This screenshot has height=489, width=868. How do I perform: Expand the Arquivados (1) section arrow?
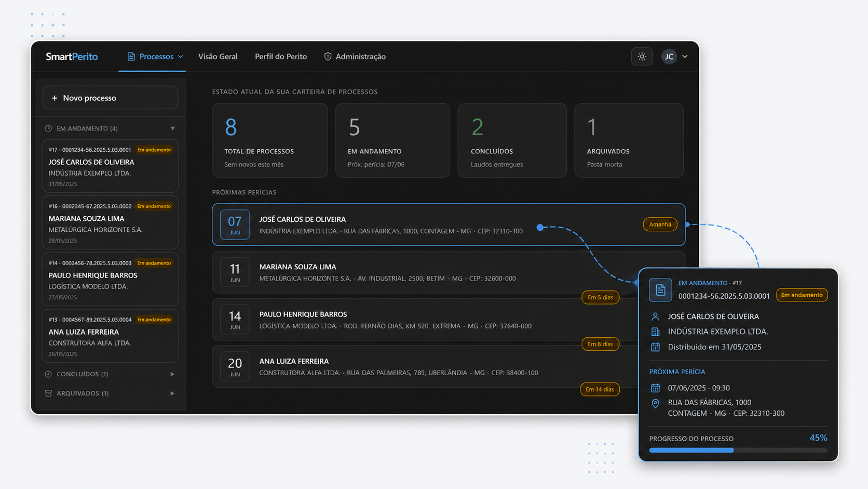[x=172, y=393]
